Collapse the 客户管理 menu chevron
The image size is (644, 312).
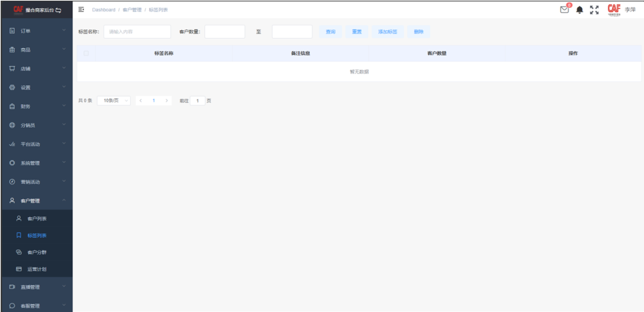[64, 200]
